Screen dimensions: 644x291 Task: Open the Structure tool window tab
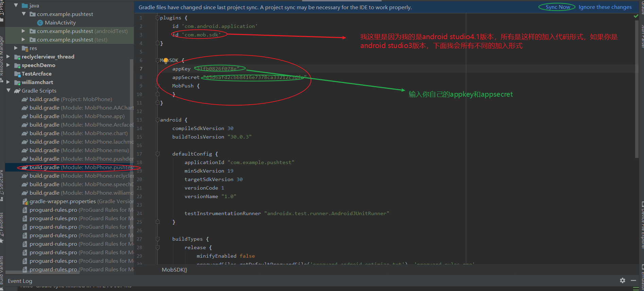tap(2, 185)
